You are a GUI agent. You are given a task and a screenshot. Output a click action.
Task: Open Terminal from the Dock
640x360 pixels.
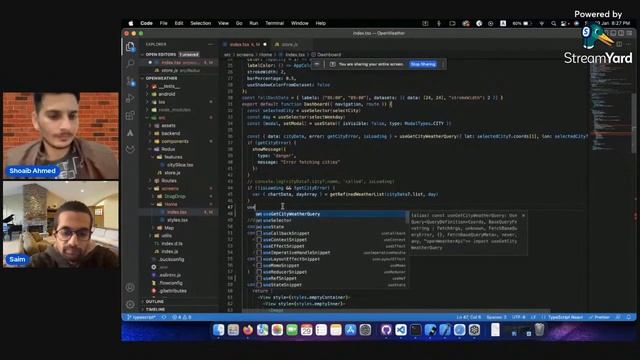(x=416, y=330)
